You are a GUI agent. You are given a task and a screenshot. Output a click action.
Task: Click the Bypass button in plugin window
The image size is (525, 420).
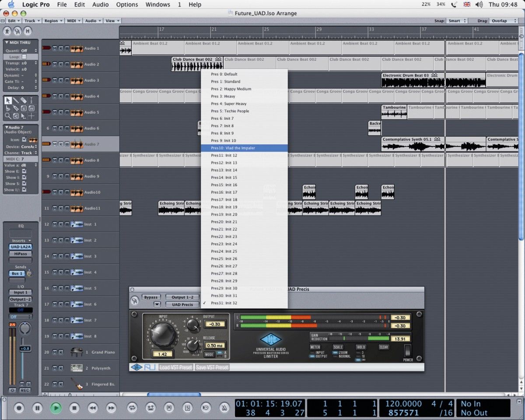[151, 297]
